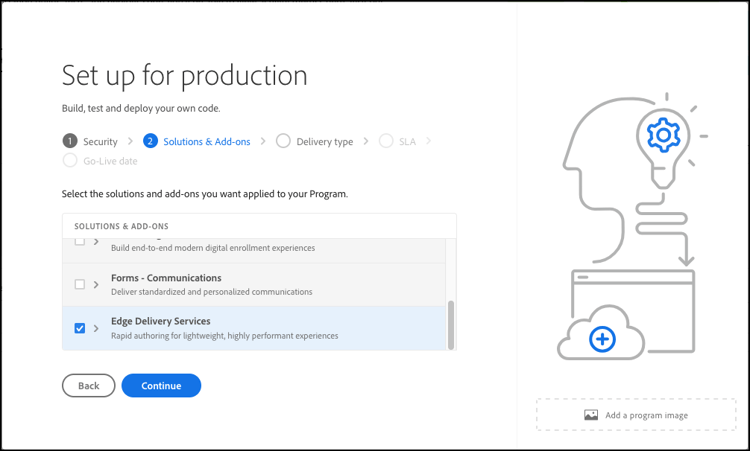The height and width of the screenshot is (451, 750).
Task: Check the Forms - Communications checkbox
Action: click(80, 285)
